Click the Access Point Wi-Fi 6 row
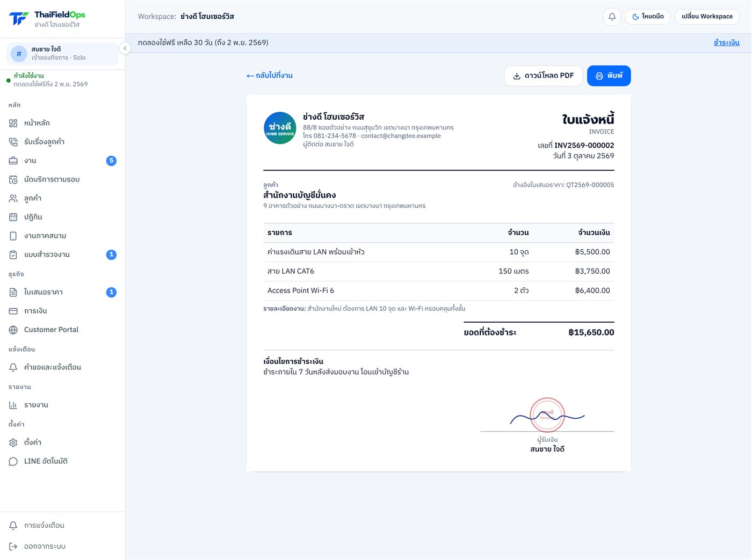This screenshot has height=560, width=752. [439, 290]
